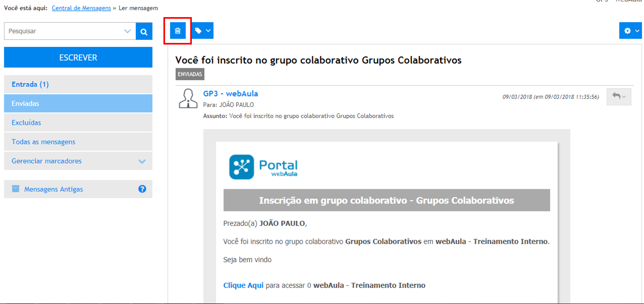The width and height of the screenshot is (644, 304).
Task: Click the Clique Aqui link
Action: (243, 285)
